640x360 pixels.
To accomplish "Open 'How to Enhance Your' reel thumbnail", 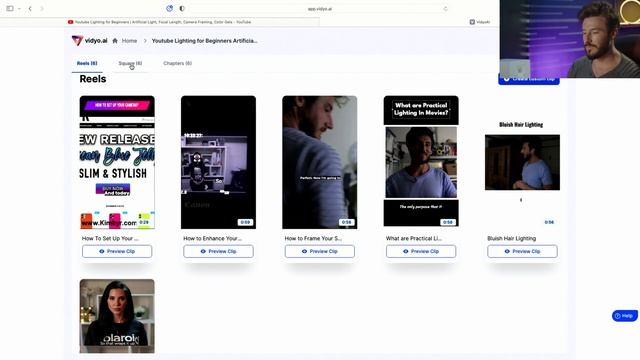I will point(218,162).
